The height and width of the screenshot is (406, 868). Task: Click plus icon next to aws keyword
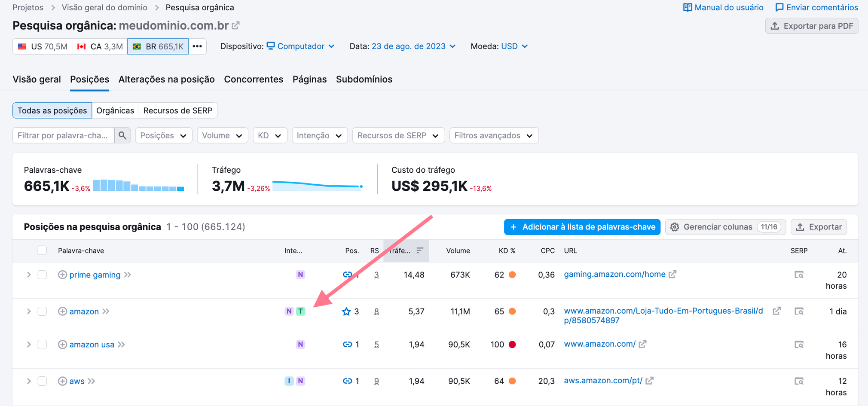tap(62, 381)
